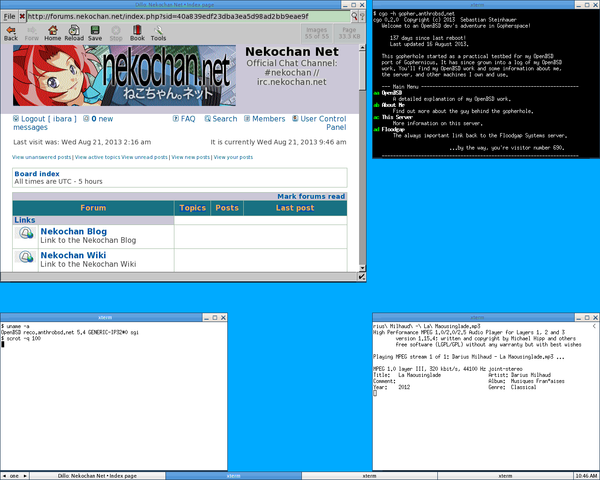Open the Nekochan Wiki forum link

(73, 255)
